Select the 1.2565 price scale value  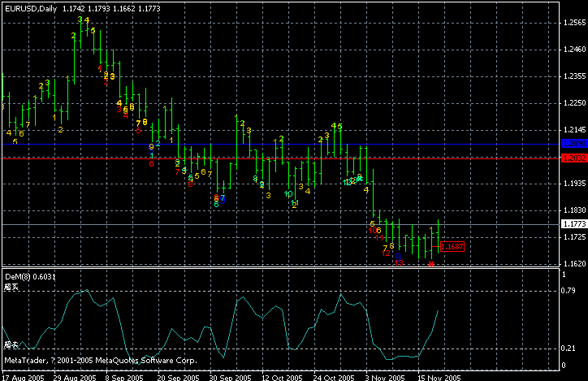[x=574, y=23]
